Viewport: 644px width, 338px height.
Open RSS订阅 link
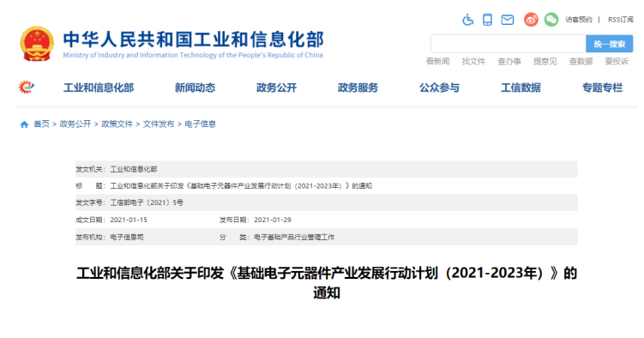(x=620, y=20)
